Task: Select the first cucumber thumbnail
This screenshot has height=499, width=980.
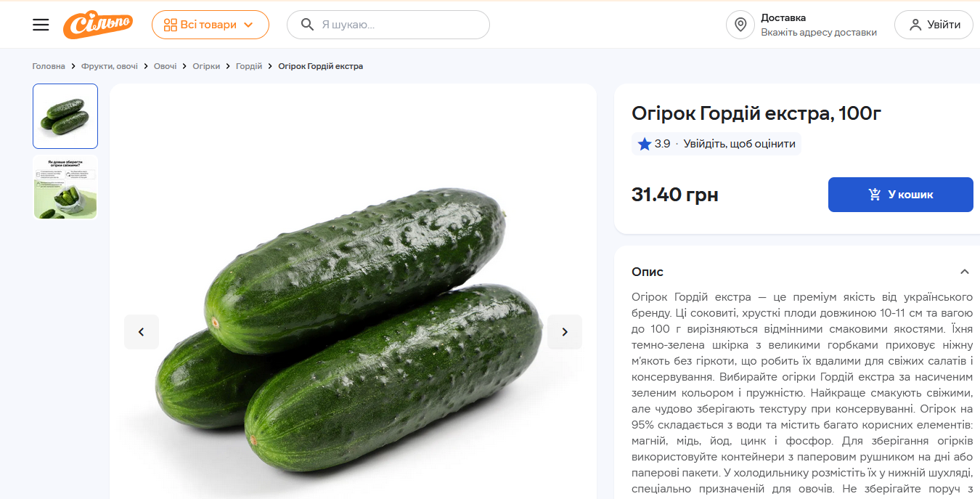Action: [x=65, y=116]
